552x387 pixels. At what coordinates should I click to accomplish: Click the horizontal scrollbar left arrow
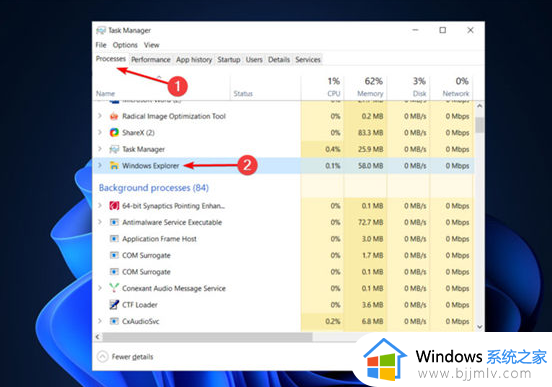[x=98, y=337]
